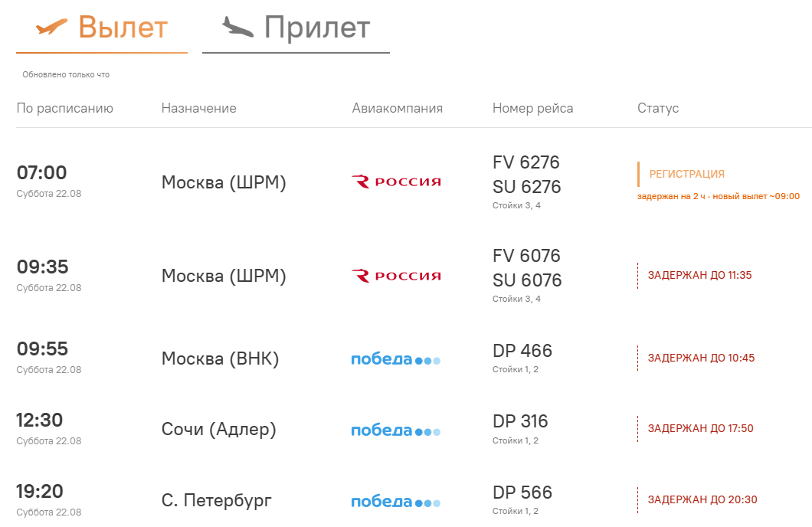Click the gray landing plane icon
812x527 pixels.
237,27
